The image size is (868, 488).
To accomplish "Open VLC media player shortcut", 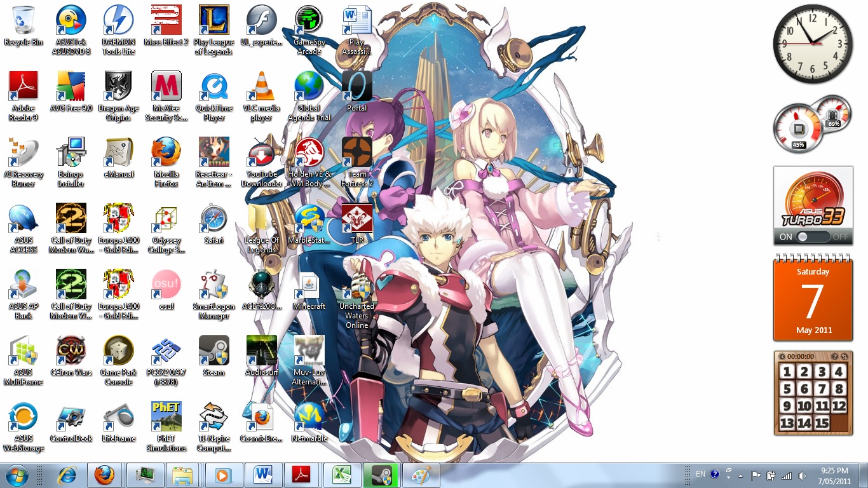I will tap(261, 96).
